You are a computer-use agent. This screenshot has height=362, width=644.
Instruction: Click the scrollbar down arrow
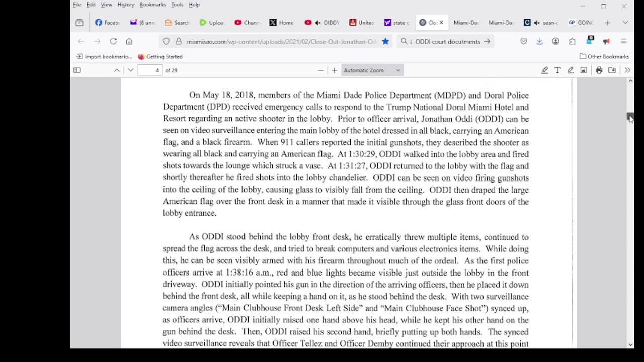click(630, 344)
